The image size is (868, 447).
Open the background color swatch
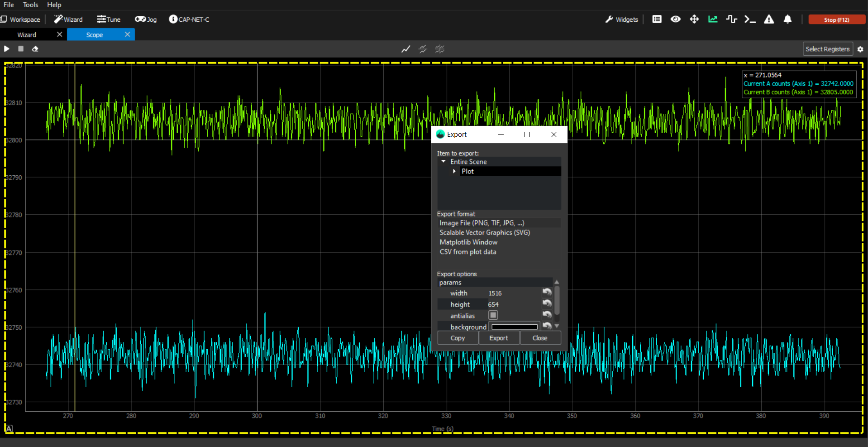tap(514, 327)
